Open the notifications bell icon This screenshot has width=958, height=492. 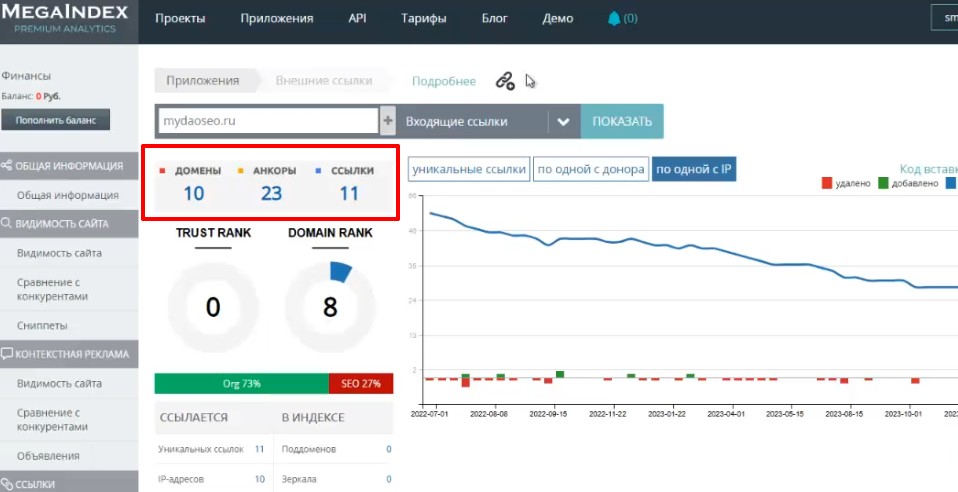pos(613,18)
